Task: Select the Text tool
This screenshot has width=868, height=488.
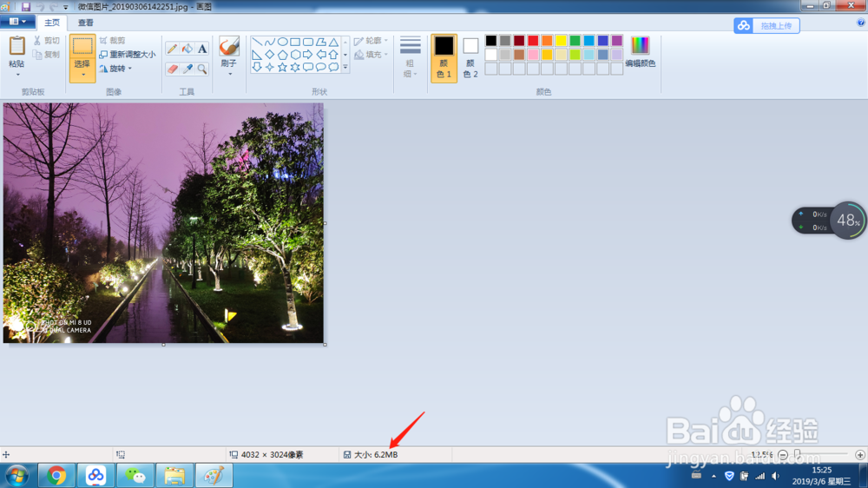Action: tap(202, 49)
